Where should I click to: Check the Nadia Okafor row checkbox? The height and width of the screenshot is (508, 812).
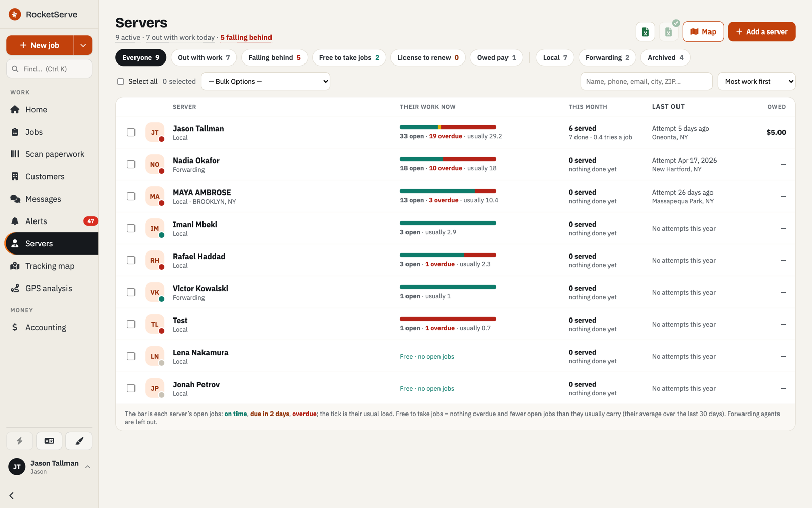[131, 164]
